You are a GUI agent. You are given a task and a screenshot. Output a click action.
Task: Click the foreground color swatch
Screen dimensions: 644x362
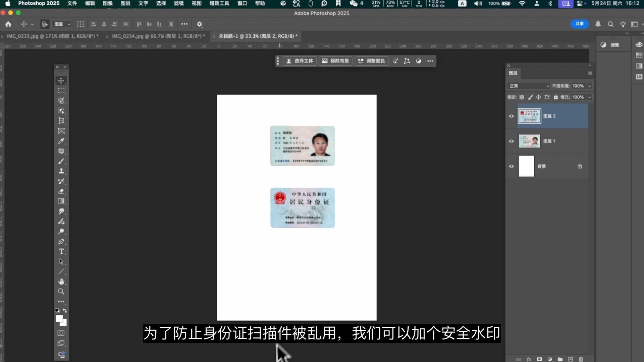tap(59, 318)
